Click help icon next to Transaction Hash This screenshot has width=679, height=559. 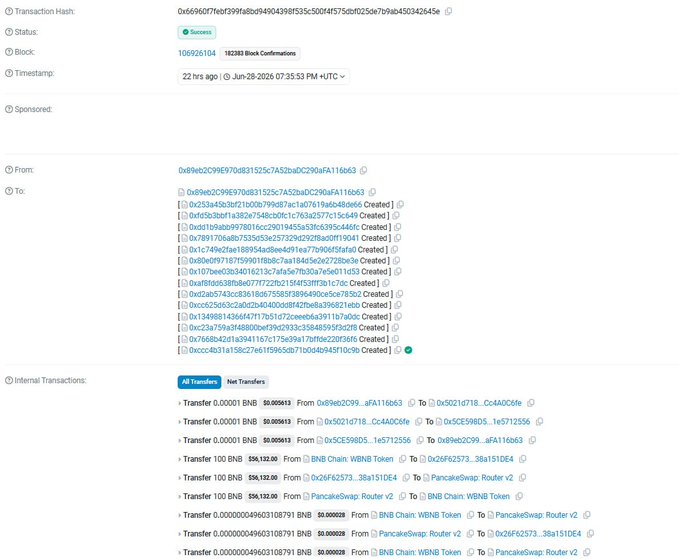[9, 11]
